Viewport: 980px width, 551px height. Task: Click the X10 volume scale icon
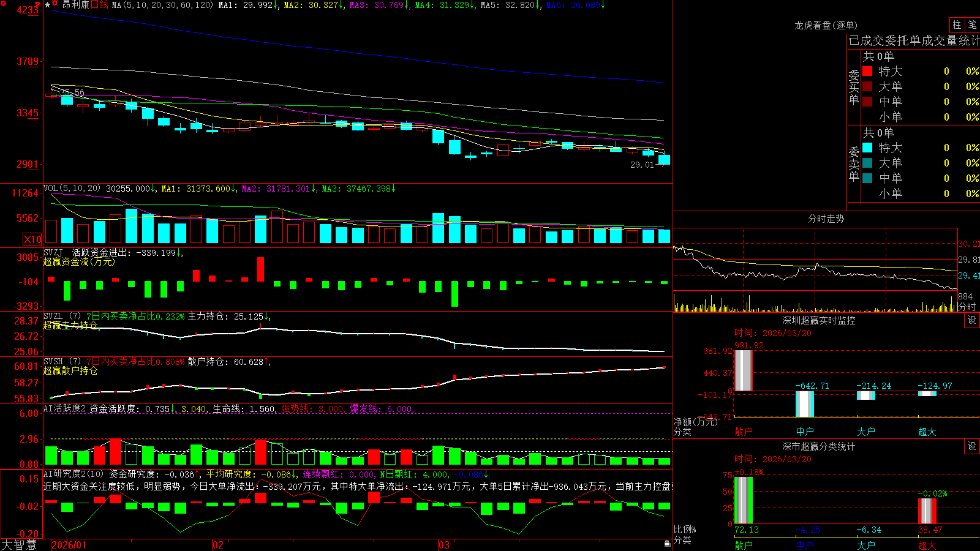coord(32,239)
